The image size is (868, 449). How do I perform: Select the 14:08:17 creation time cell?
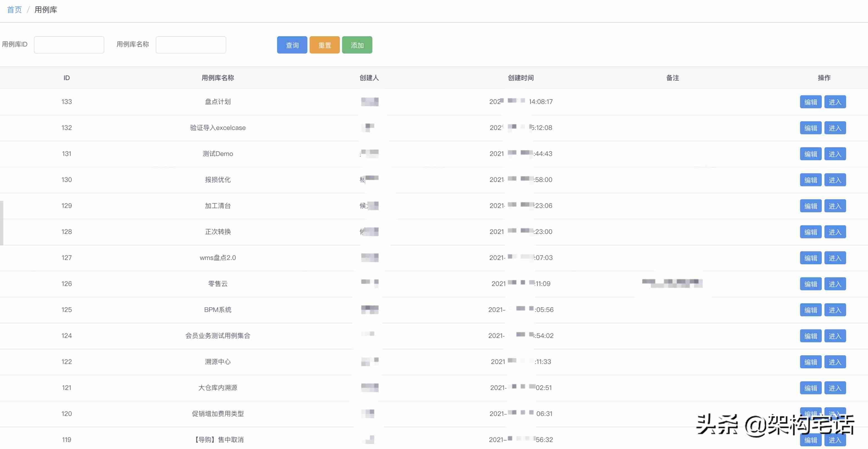click(521, 102)
